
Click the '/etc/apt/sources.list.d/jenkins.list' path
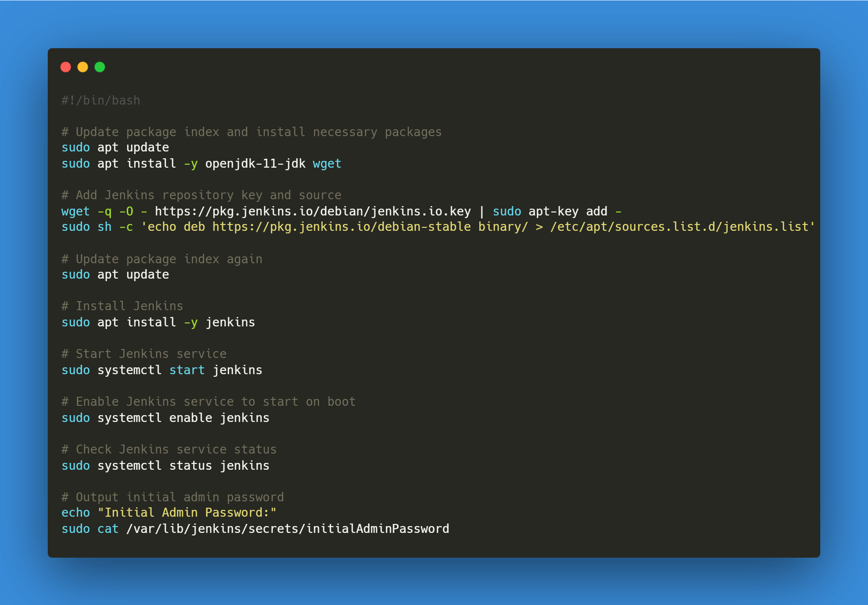click(679, 227)
